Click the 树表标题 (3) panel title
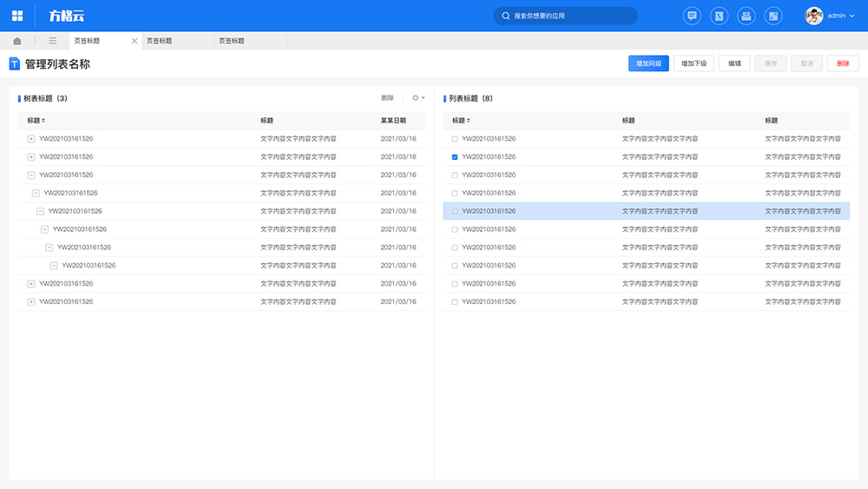 tap(45, 98)
